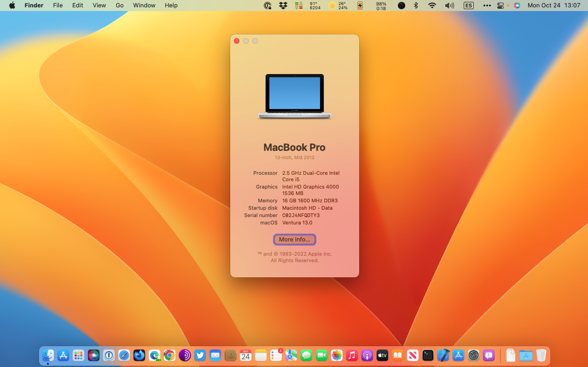
Task: Click the '16 GB 1600 MHz DDR3' memory text
Action: point(310,201)
